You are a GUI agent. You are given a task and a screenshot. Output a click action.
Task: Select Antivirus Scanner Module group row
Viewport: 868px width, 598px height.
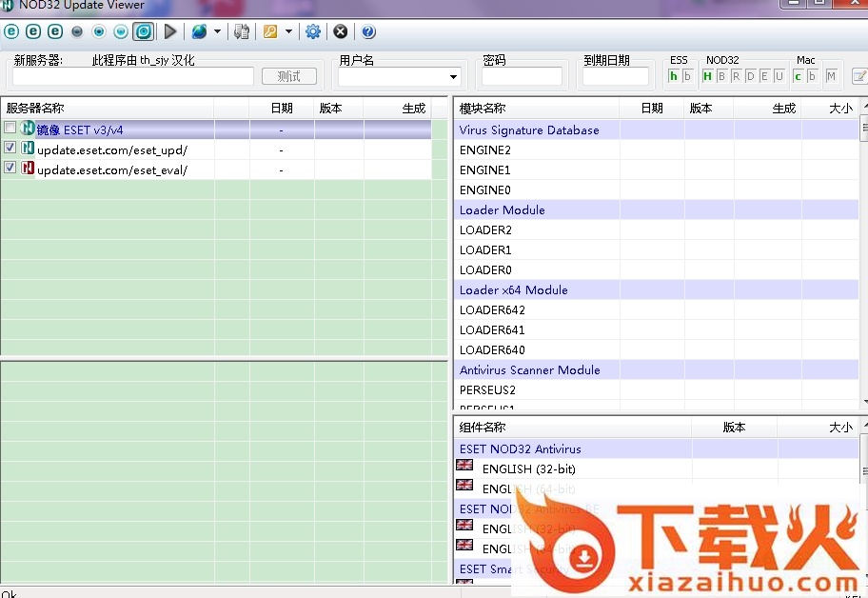pos(656,369)
